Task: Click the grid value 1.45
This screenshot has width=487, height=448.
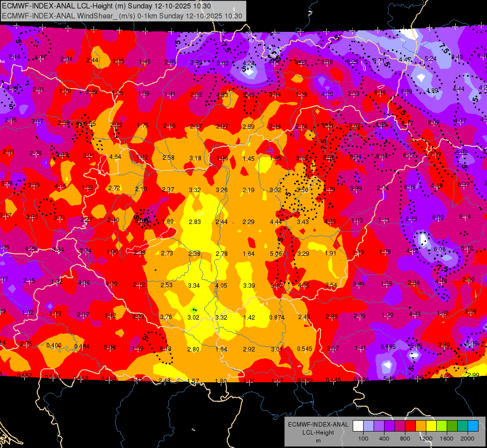Action: click(x=248, y=159)
